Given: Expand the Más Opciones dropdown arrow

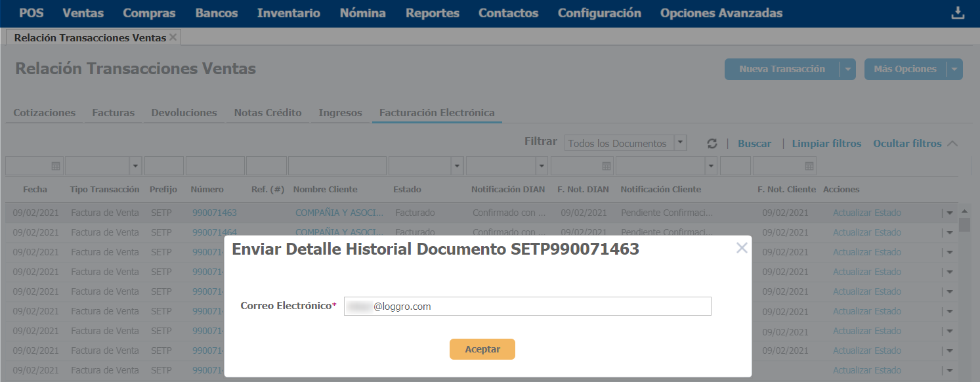Looking at the screenshot, I should pyautogui.click(x=954, y=69).
